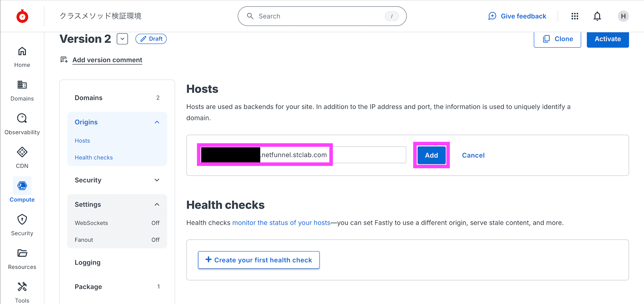Click the Fastly logo icon
The width and height of the screenshot is (644, 304).
(22, 16)
